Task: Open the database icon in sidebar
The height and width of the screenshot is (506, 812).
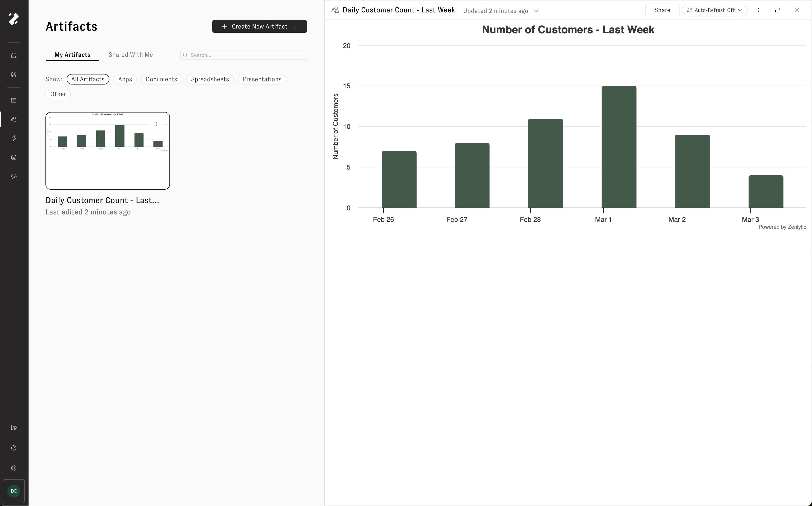Action: pyautogui.click(x=14, y=158)
